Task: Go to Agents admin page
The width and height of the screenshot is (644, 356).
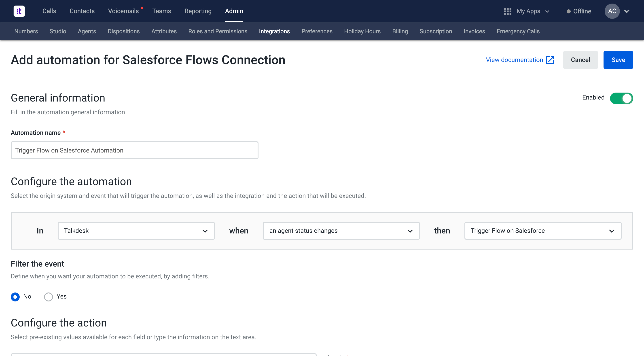Action: [x=87, y=31]
